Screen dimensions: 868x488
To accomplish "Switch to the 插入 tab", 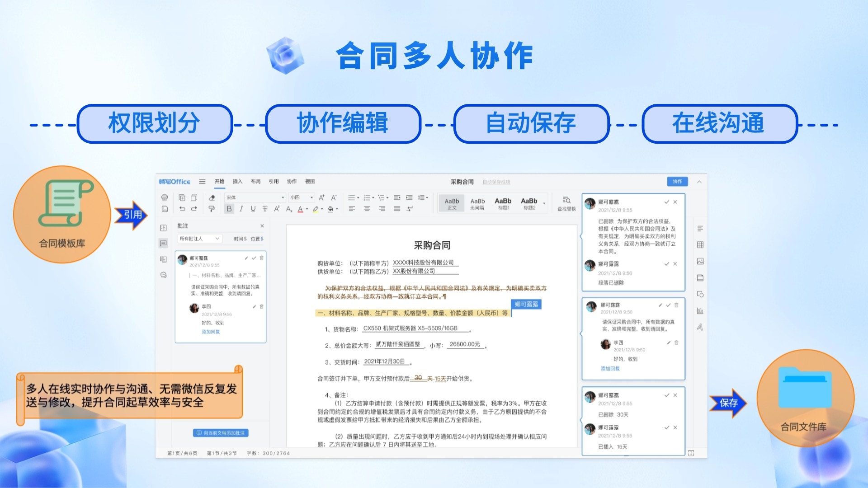I will point(238,182).
